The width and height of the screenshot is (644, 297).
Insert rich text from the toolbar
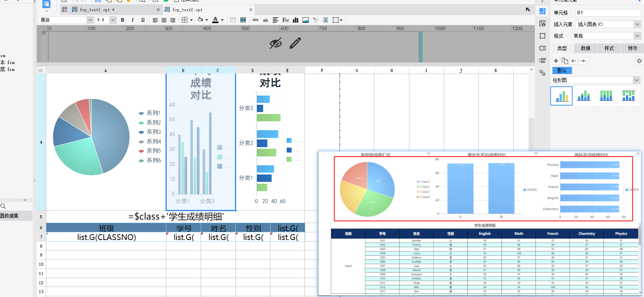[276, 20]
